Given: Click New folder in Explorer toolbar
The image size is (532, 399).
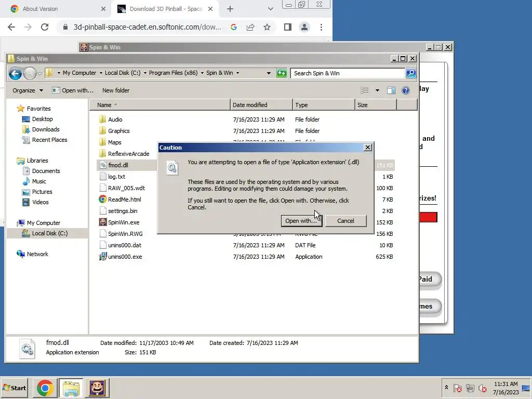Looking at the screenshot, I should pos(116,90).
